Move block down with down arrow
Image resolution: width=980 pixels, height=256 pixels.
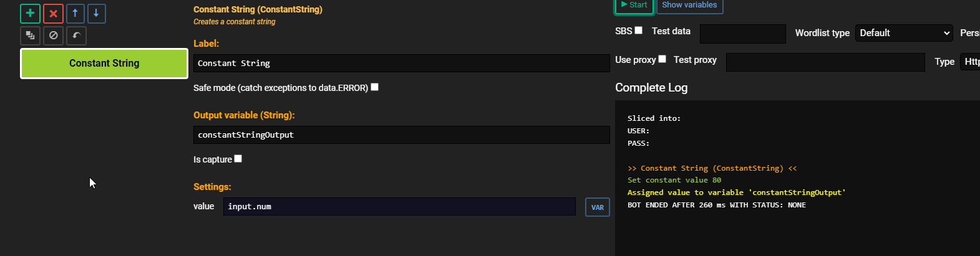click(96, 13)
